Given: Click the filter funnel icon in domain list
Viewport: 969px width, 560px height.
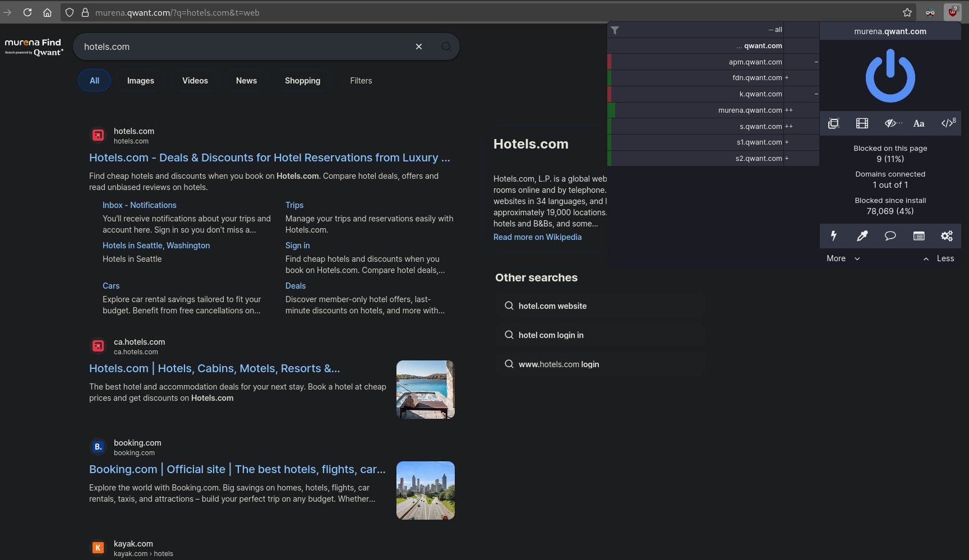Looking at the screenshot, I should [615, 30].
